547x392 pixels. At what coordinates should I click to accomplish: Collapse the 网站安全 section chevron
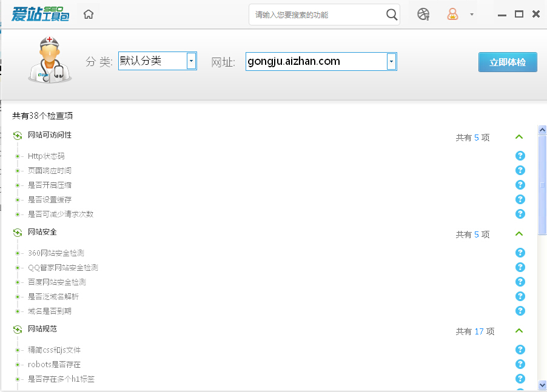519,234
